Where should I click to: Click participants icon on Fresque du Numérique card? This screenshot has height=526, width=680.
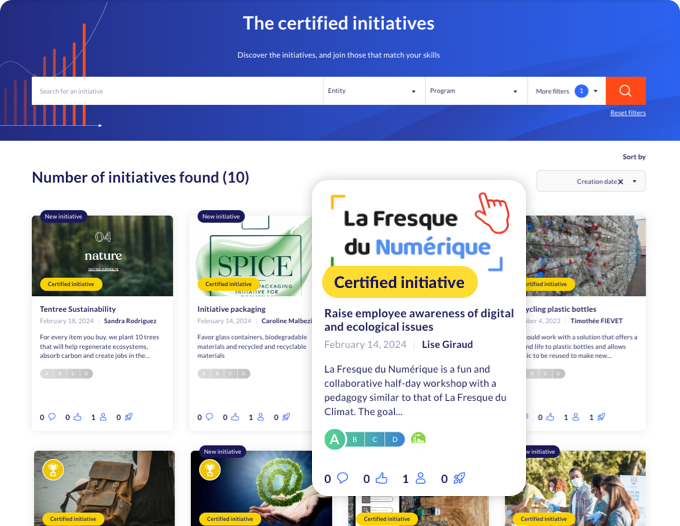point(420,478)
